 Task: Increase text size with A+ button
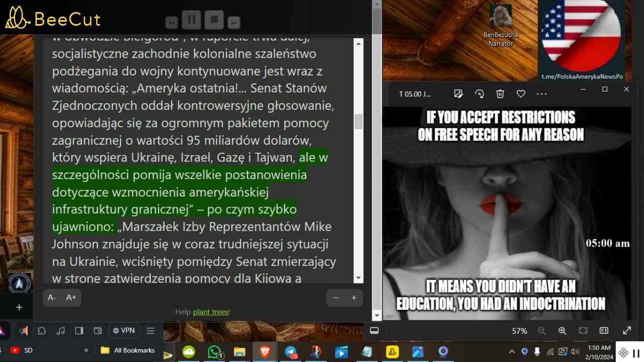[71, 298]
